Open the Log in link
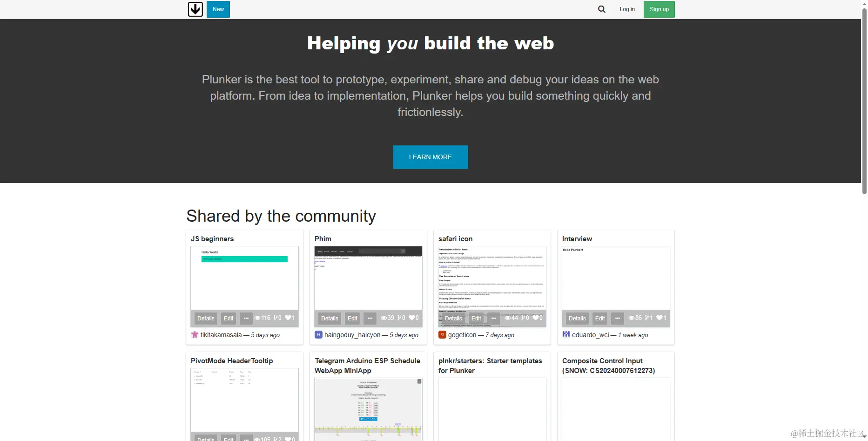 pos(627,9)
